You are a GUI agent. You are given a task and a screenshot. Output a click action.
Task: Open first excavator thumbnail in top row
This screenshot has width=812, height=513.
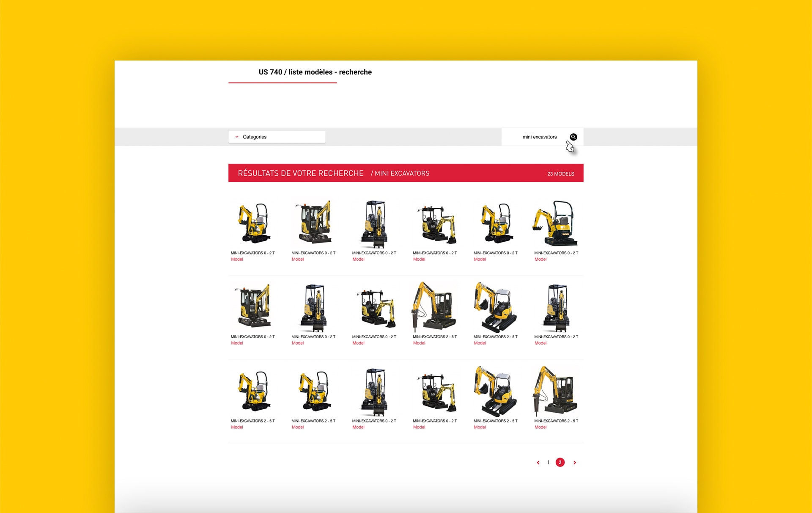pos(254,223)
